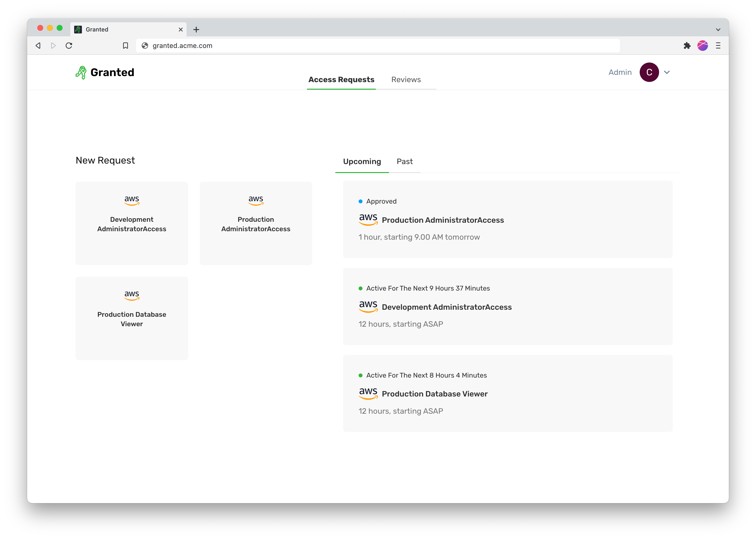Click the Granted tab favicon
This screenshot has width=756, height=539.
pyautogui.click(x=78, y=30)
